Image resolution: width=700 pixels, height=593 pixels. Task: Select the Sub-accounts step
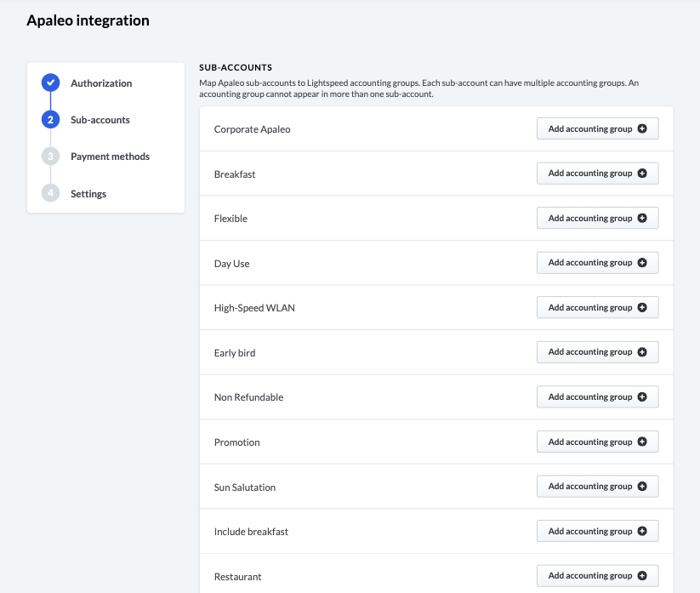pos(100,120)
